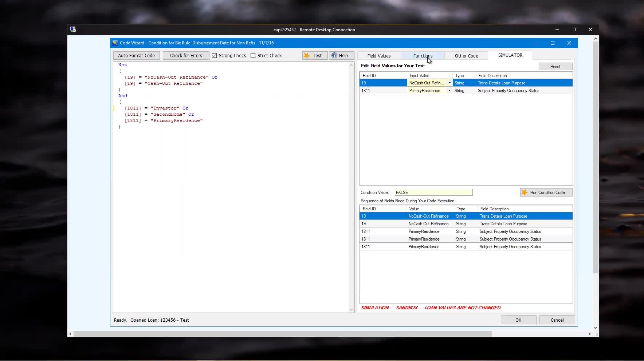
Task: Click scroll right arrow of the horizontal scrollbar
Action: (589, 334)
